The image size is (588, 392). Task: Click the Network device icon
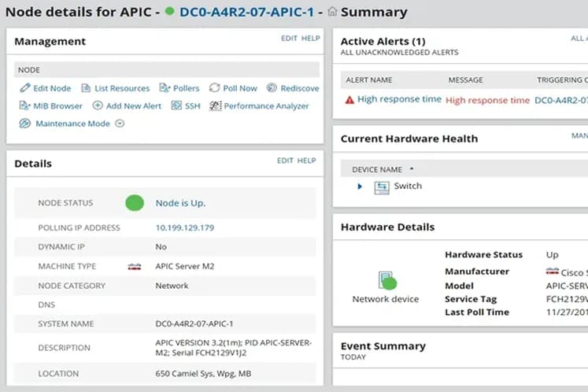pyautogui.click(x=387, y=280)
